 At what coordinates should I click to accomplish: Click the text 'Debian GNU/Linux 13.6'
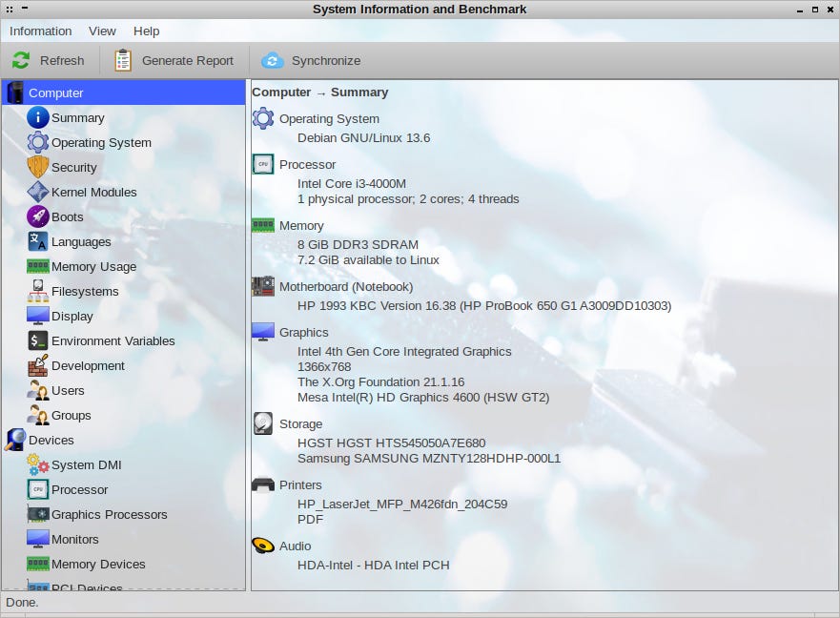pos(364,137)
